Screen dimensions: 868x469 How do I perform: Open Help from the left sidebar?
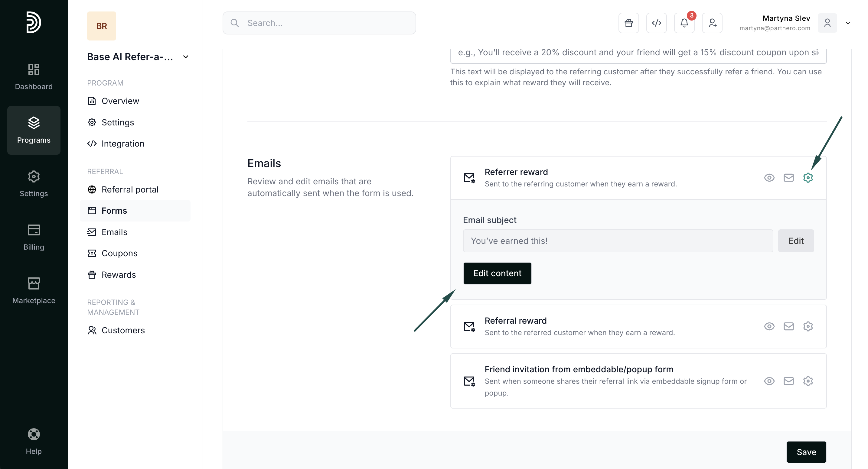tap(34, 441)
